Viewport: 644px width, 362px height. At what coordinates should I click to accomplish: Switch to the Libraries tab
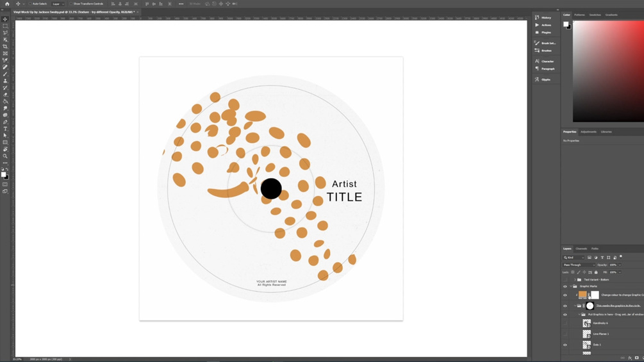606,132
